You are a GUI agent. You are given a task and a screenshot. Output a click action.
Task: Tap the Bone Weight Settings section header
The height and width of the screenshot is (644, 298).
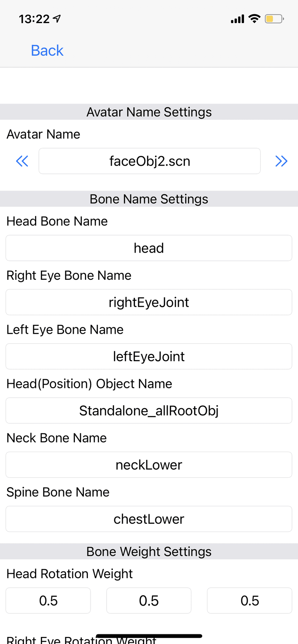tap(149, 551)
